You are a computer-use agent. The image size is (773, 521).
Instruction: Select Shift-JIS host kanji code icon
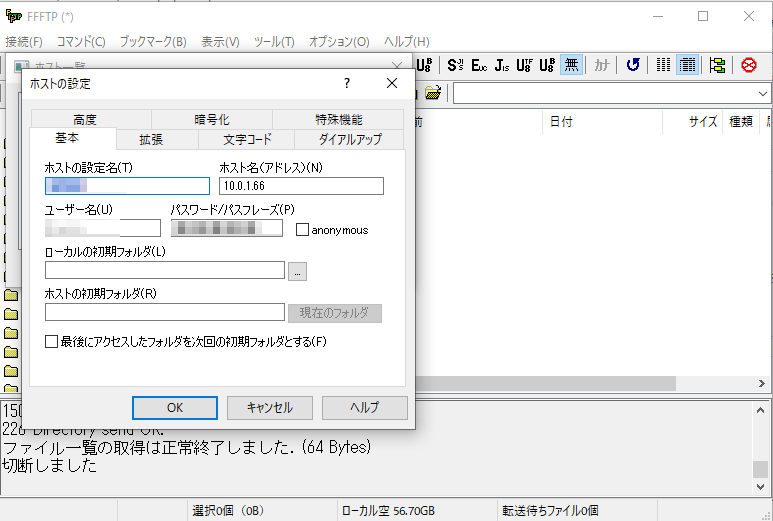click(455, 65)
